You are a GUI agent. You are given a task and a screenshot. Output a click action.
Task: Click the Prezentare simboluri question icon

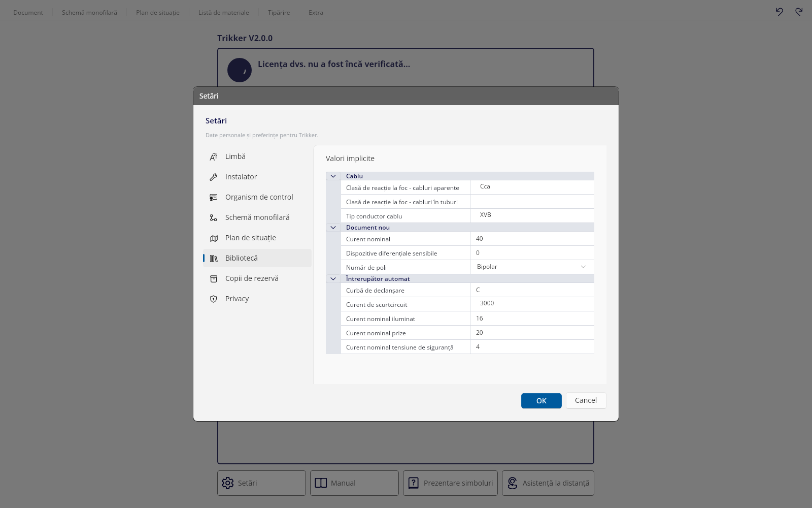(414, 483)
